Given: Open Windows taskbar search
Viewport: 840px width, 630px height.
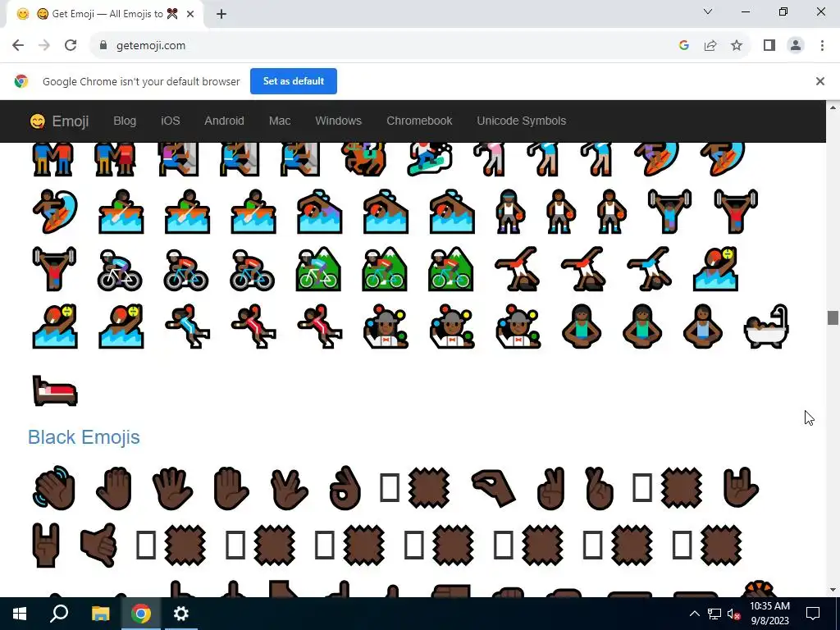Looking at the screenshot, I should point(59,614).
